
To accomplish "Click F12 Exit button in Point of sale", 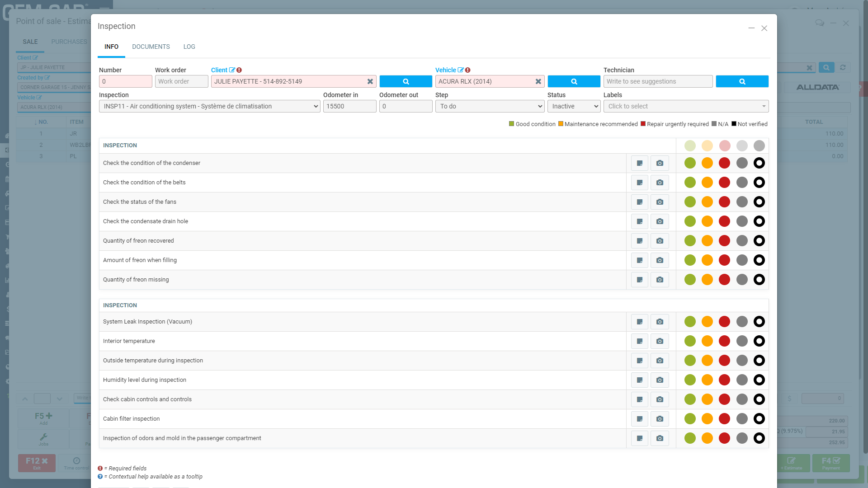I will (x=37, y=463).
